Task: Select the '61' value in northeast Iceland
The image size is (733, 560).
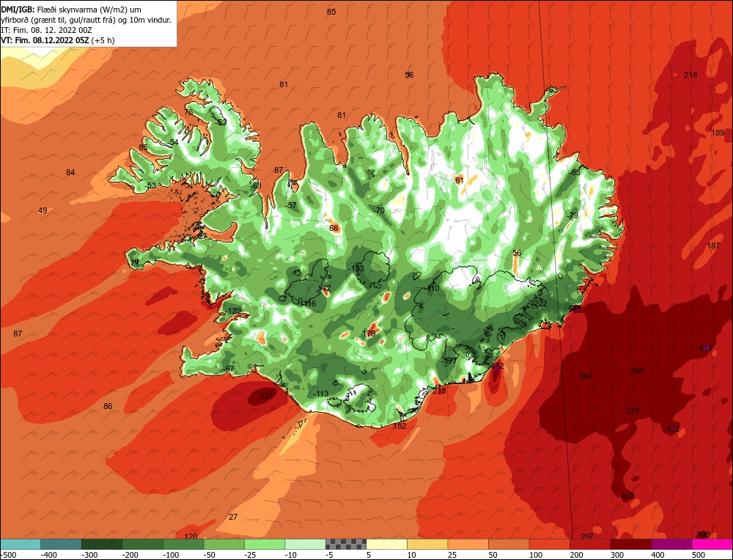Action: (460, 180)
